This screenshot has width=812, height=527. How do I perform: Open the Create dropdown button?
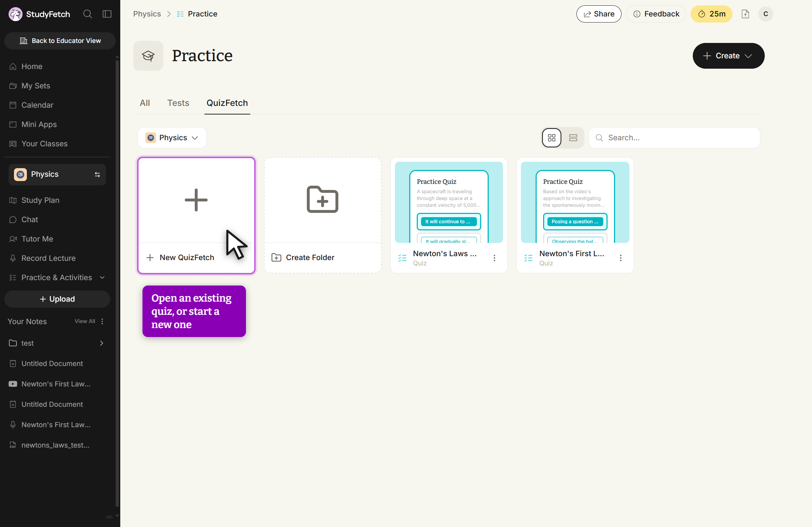[x=729, y=56]
